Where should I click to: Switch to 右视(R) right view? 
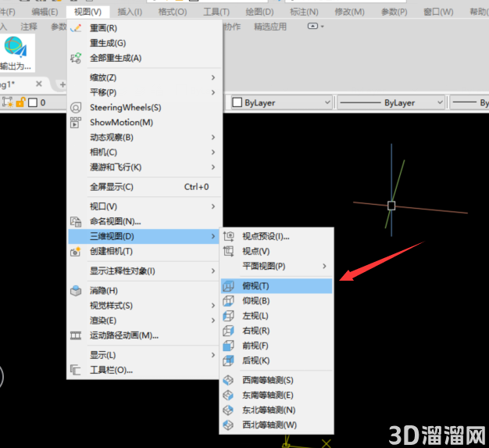pyautogui.click(x=277, y=331)
